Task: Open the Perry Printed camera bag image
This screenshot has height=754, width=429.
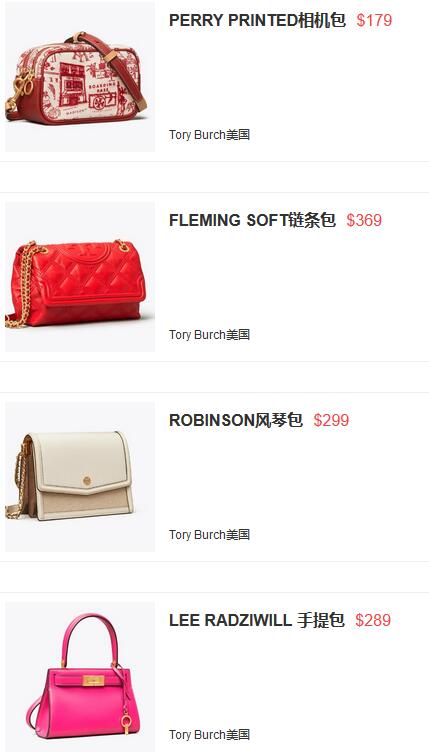Action: click(x=80, y=77)
